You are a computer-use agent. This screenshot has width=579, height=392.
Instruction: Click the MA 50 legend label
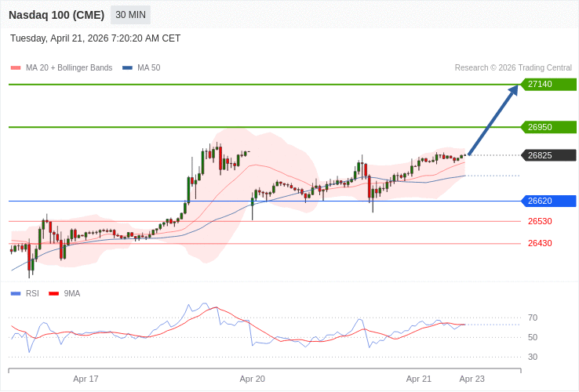point(149,68)
